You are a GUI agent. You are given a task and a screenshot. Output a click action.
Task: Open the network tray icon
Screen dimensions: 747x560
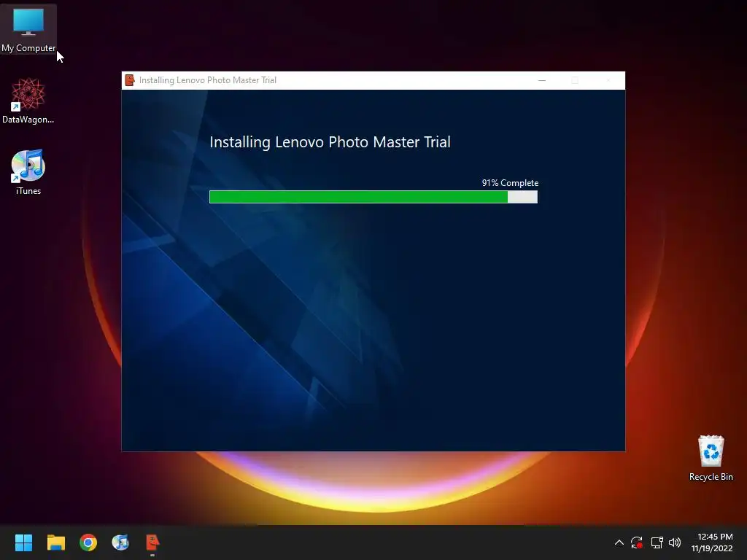(657, 542)
